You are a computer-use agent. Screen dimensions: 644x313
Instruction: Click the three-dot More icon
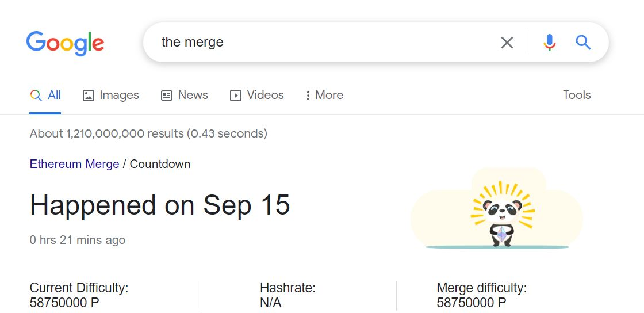coord(308,96)
